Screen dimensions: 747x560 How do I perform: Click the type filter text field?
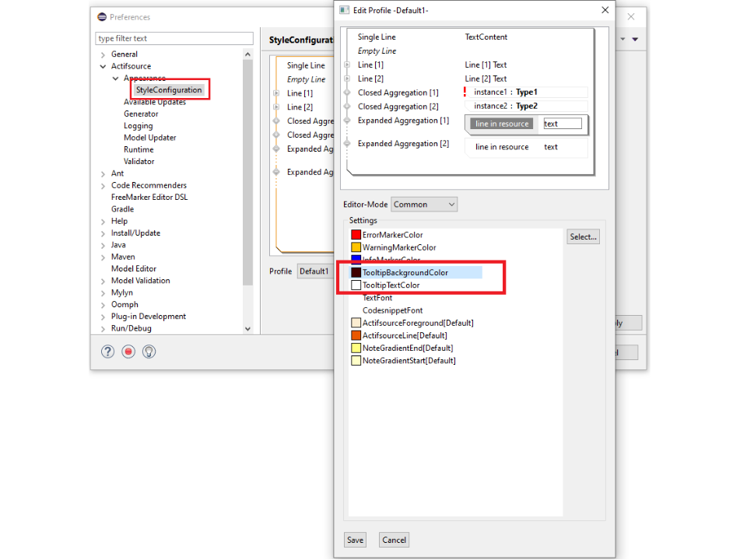point(174,38)
